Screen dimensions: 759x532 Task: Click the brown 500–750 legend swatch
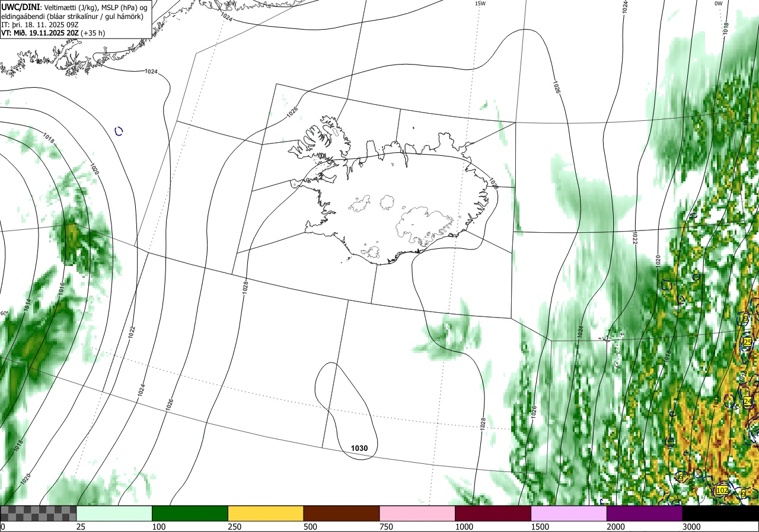(x=341, y=513)
